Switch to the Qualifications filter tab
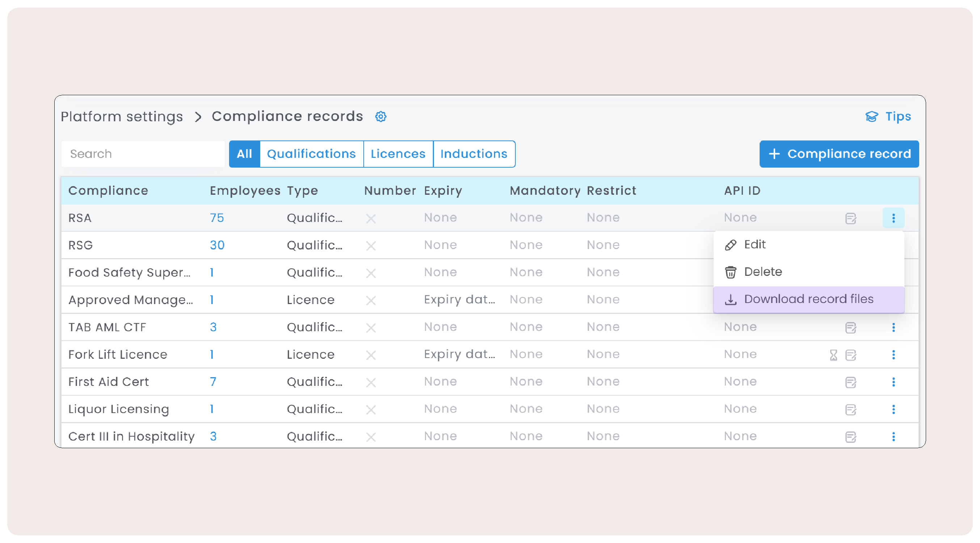Screen dimensions: 980x543 click(x=311, y=154)
